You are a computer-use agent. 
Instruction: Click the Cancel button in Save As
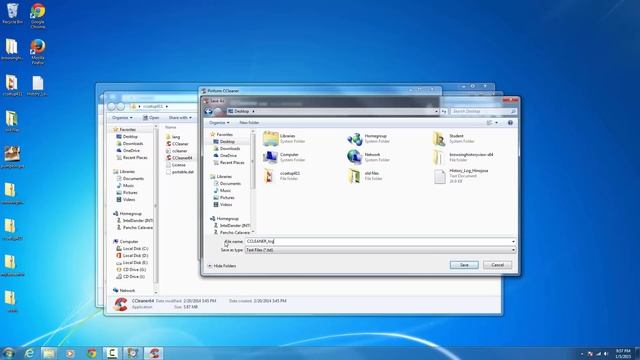point(497,265)
